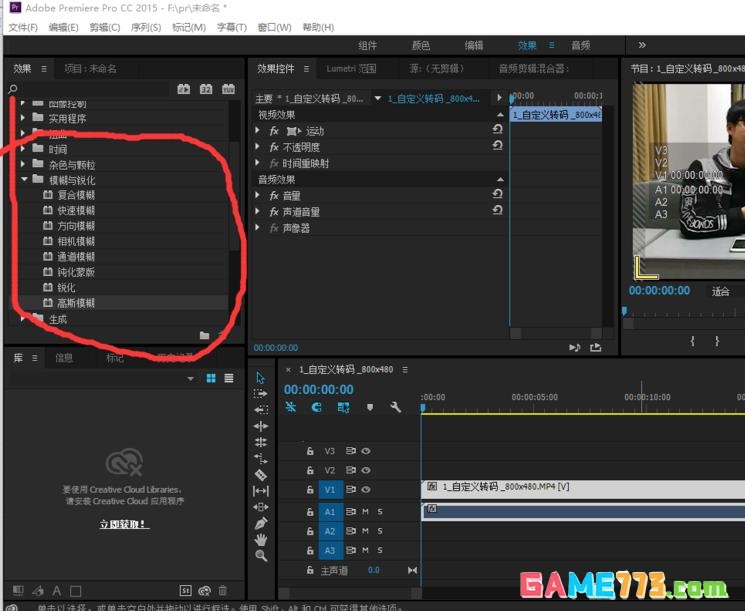
Task: Mute audio track A1
Action: (365, 512)
